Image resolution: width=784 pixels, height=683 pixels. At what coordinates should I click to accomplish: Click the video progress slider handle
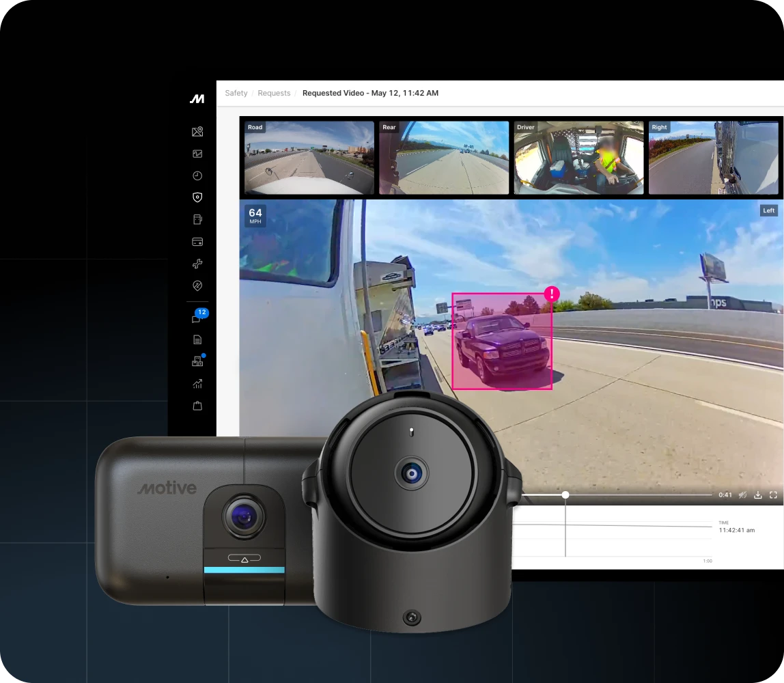[565, 494]
